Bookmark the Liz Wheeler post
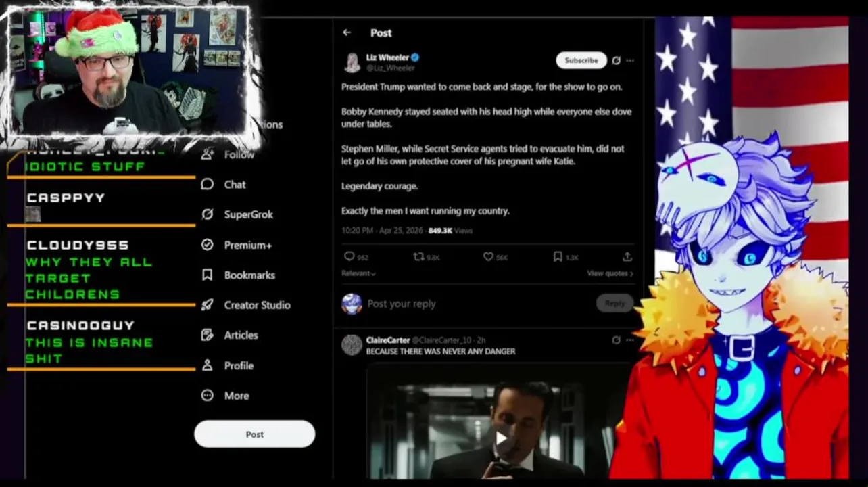 click(558, 257)
